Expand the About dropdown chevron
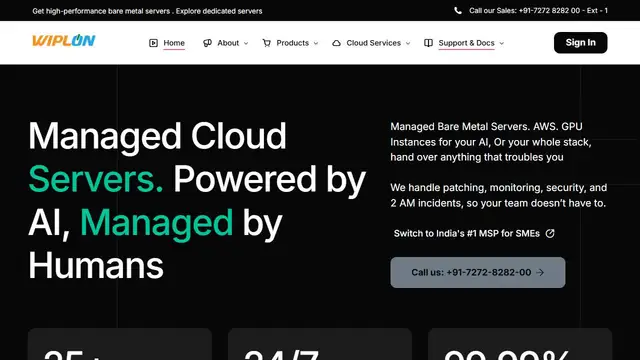Viewport: 640px width, 360px height. pos(246,43)
